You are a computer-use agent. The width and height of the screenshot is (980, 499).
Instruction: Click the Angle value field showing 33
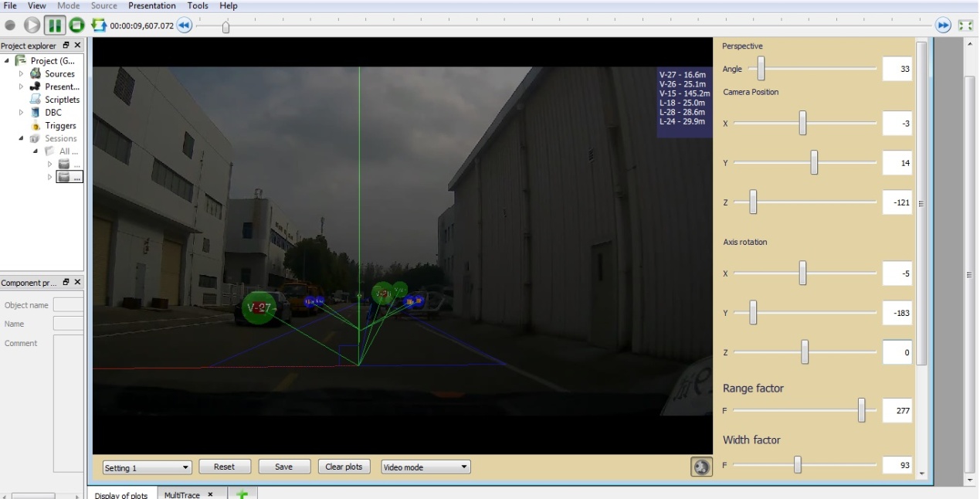[897, 69]
